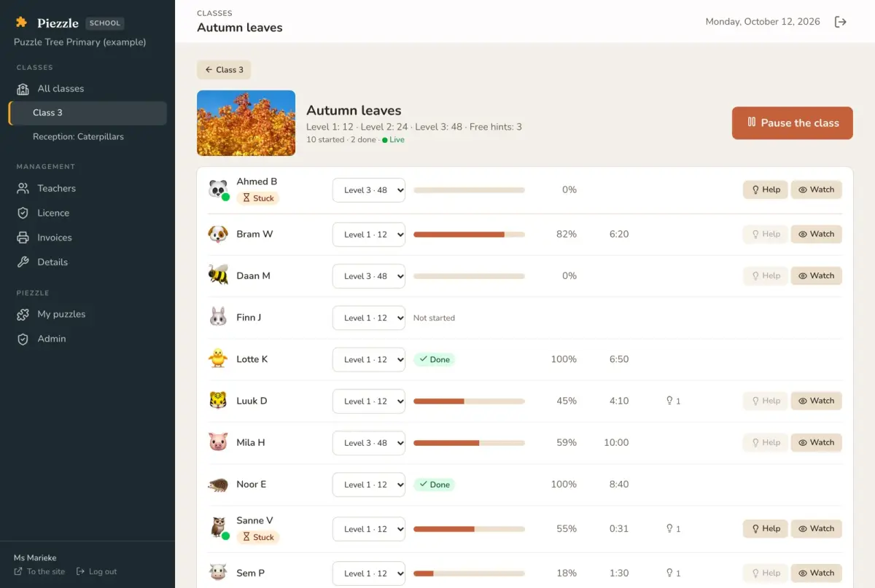Viewport: 875px width, 588px height.
Task: Click Bram W's dog avatar
Action: [x=218, y=234]
